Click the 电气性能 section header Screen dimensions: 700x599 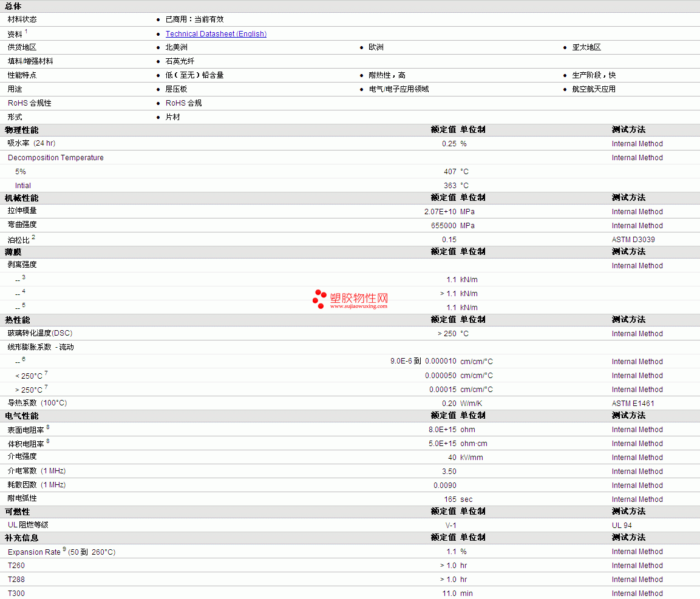(x=21, y=416)
